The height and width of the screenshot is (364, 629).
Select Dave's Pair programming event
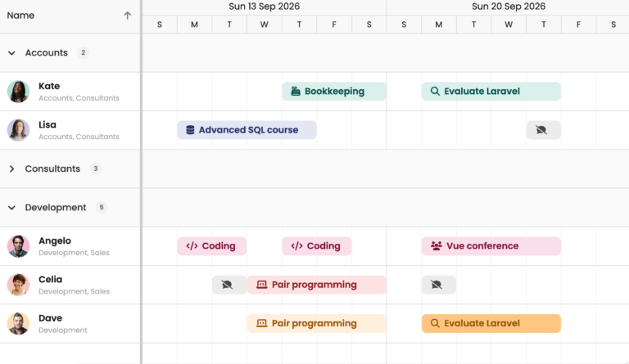click(x=316, y=323)
